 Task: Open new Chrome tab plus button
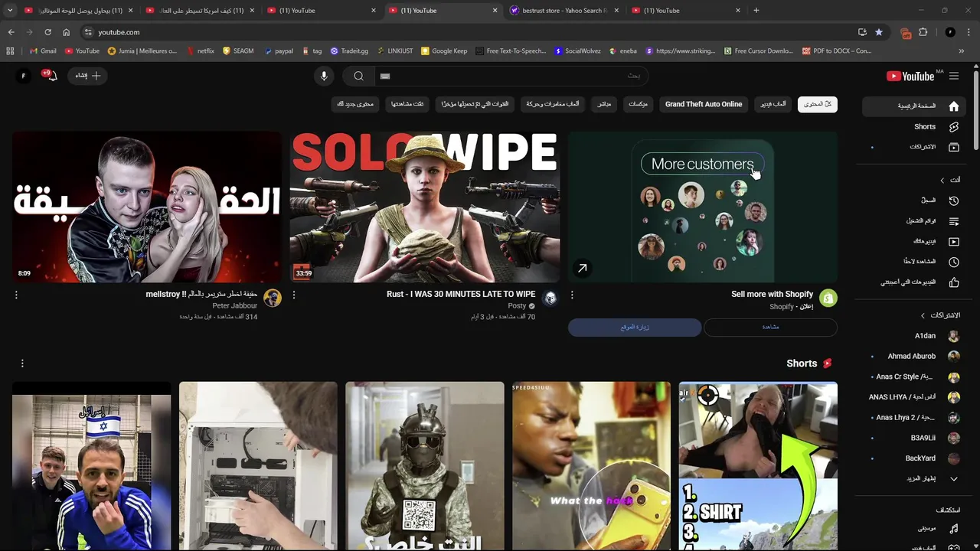click(x=756, y=11)
